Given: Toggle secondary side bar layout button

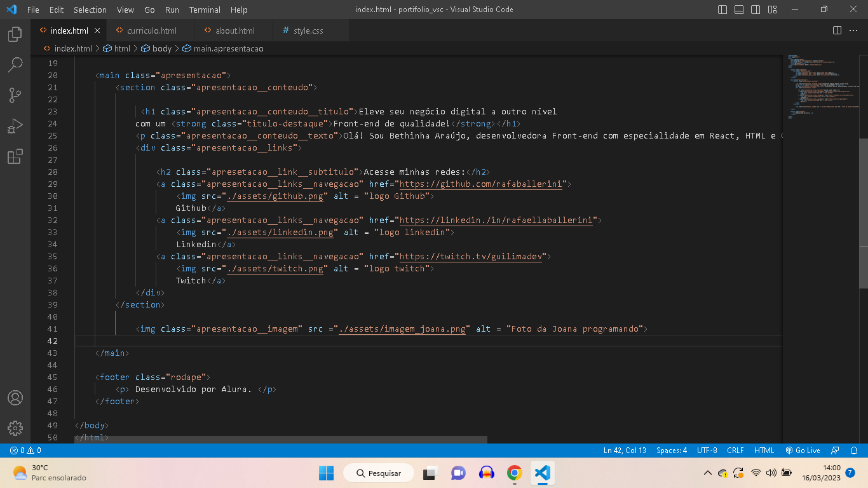Looking at the screenshot, I should (x=756, y=10).
